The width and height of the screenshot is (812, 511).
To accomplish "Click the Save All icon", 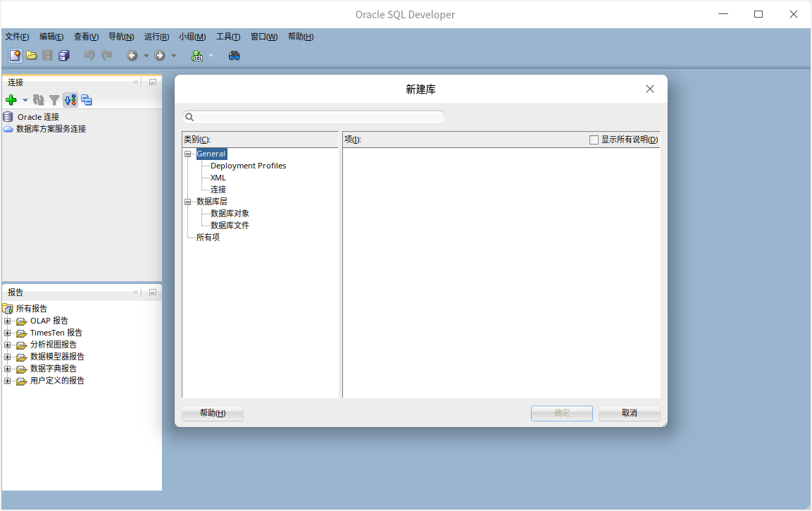I will coord(63,56).
